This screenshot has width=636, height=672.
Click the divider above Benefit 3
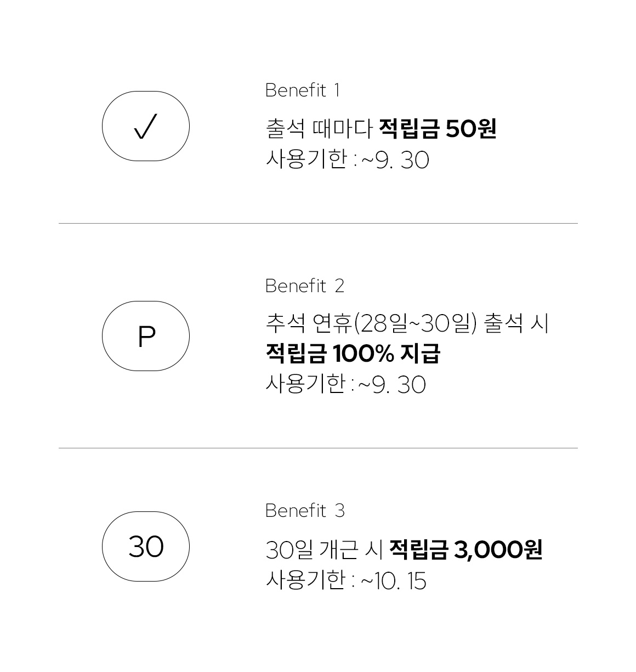pyautogui.click(x=318, y=448)
